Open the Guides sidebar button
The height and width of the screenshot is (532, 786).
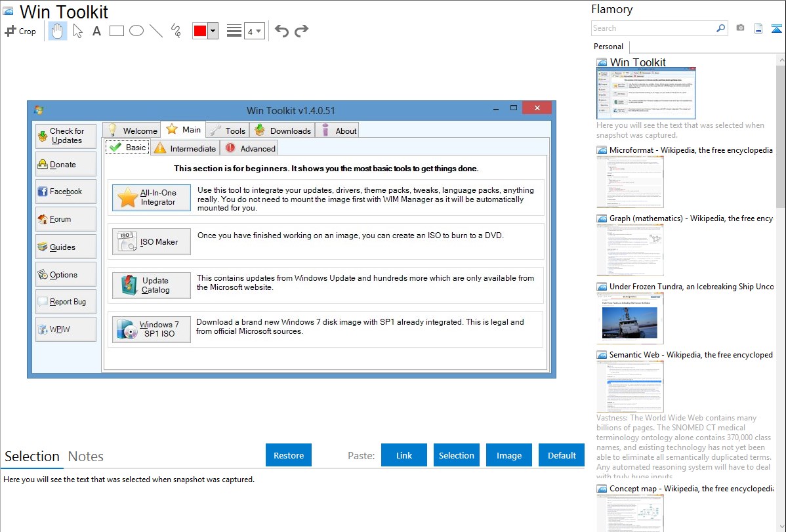pyautogui.click(x=66, y=247)
